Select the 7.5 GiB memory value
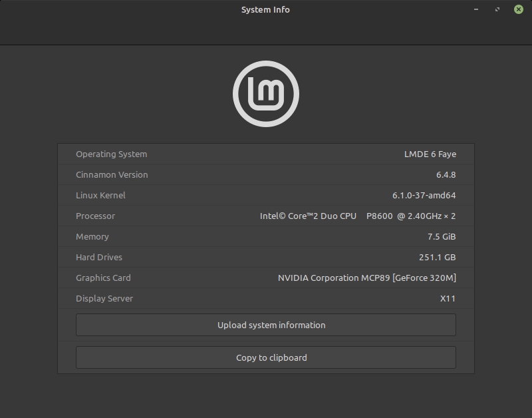Screen dimensions: 532x418 coord(442,237)
